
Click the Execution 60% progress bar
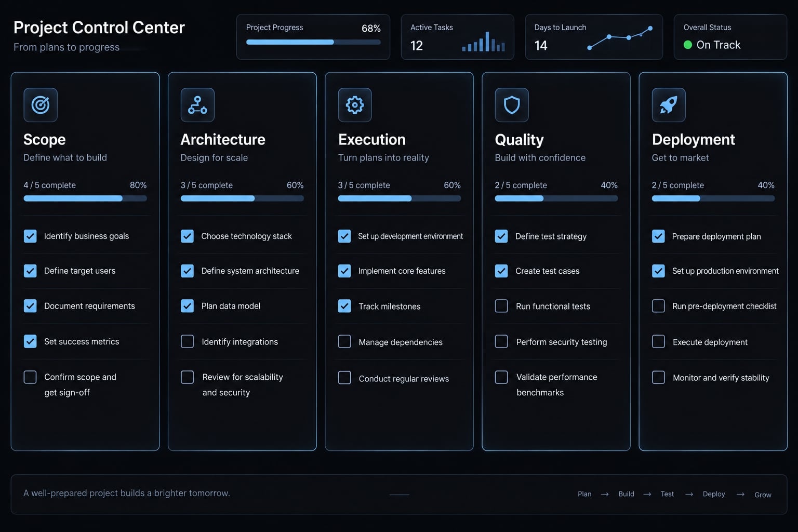[400, 198]
